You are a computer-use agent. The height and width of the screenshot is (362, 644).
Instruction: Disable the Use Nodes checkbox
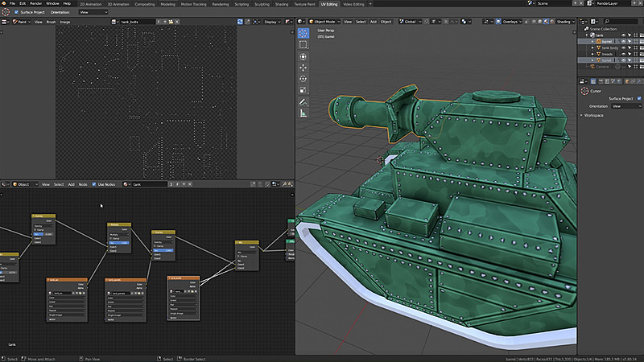pos(94,184)
